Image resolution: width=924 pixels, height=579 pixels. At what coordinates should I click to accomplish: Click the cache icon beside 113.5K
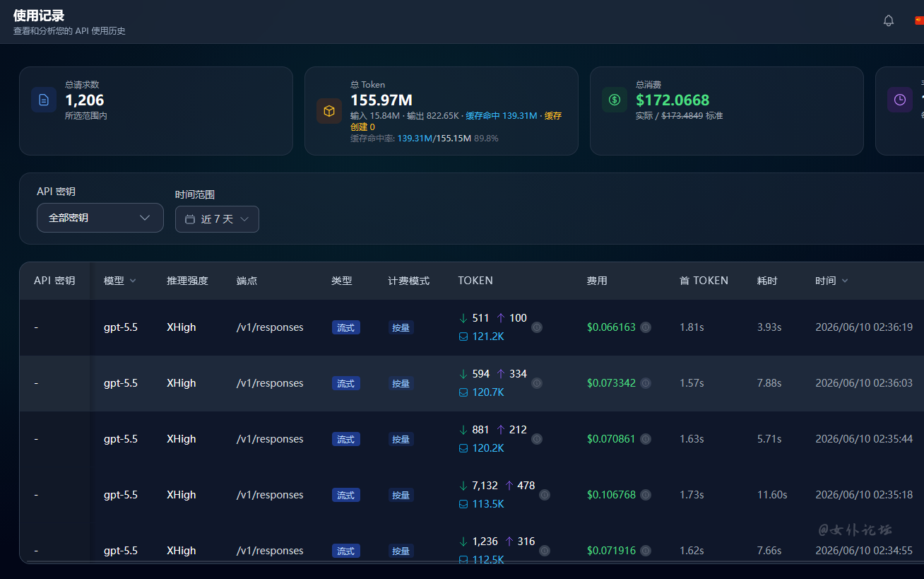pos(463,504)
